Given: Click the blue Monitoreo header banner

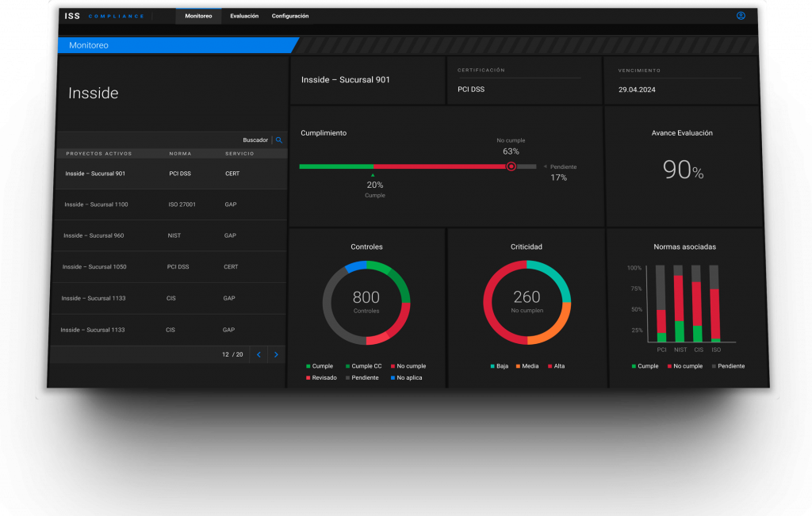Looking at the screenshot, I should coord(159,45).
